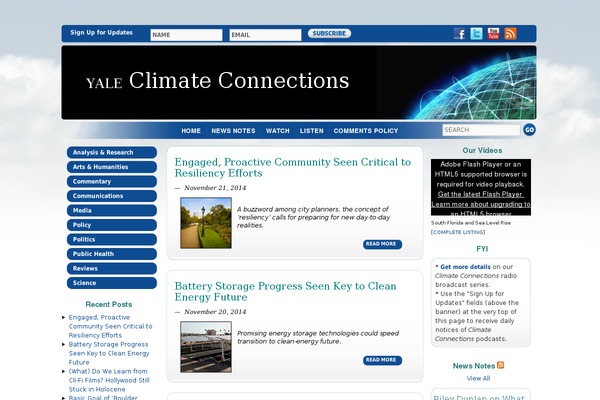Select the Communications category

click(112, 196)
